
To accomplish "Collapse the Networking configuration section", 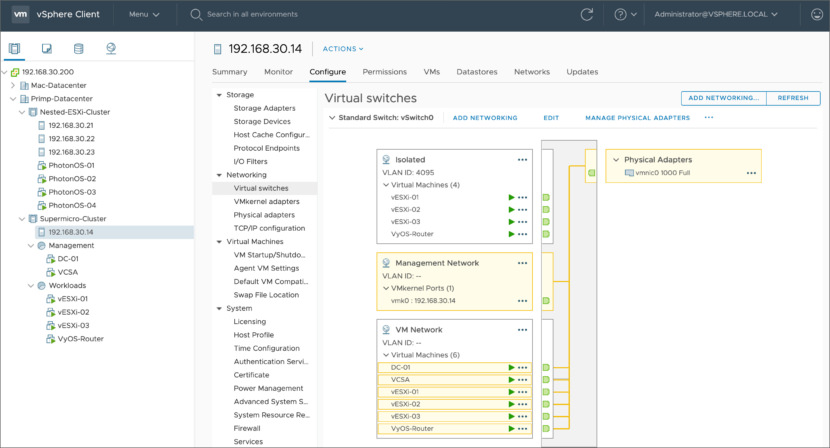I will [220, 175].
